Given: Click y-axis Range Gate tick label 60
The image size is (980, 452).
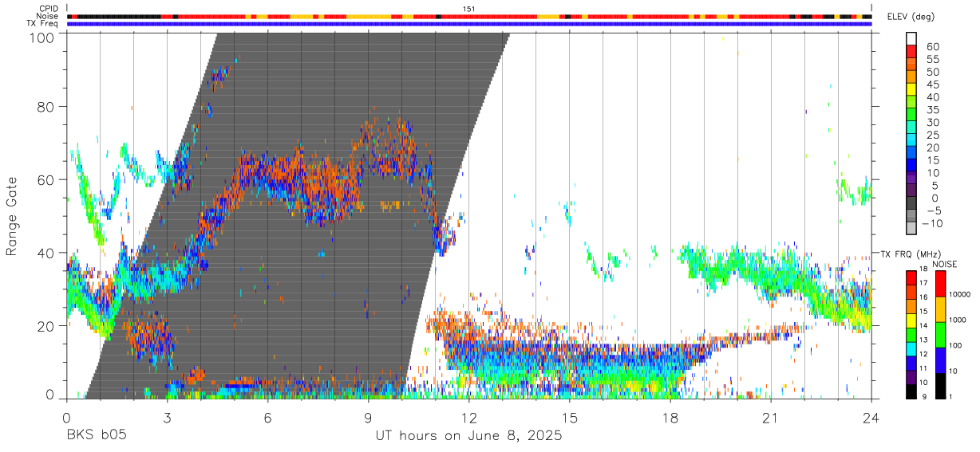Looking at the screenshot, I should coord(46,179).
